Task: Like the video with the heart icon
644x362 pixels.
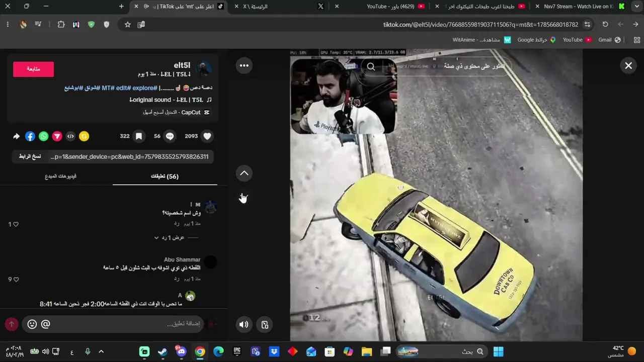Action: 207,136
